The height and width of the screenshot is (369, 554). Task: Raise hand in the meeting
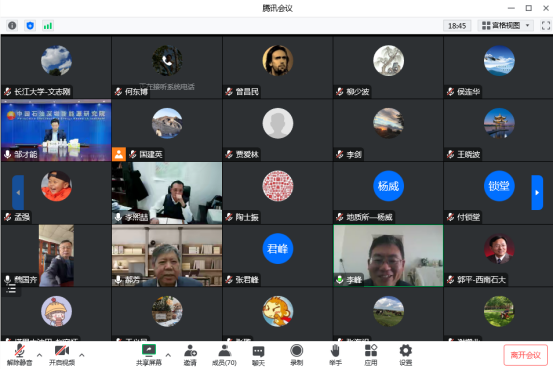[335, 355]
